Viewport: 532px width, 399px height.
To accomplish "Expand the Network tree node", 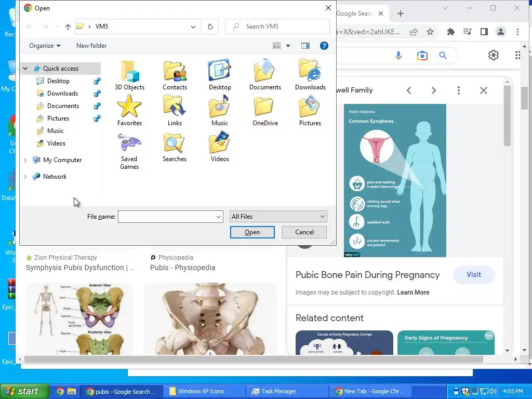I will pyautogui.click(x=25, y=177).
